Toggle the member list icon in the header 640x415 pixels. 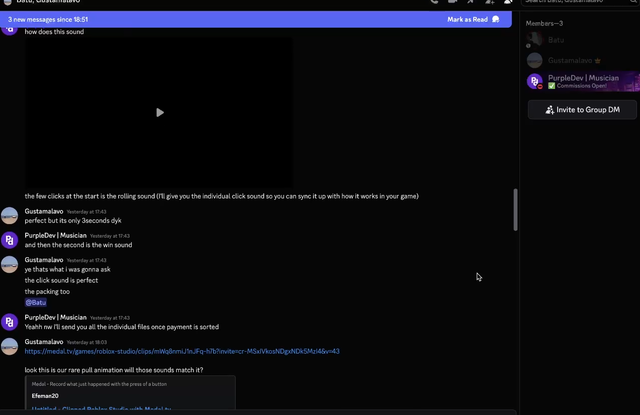tap(508, 2)
